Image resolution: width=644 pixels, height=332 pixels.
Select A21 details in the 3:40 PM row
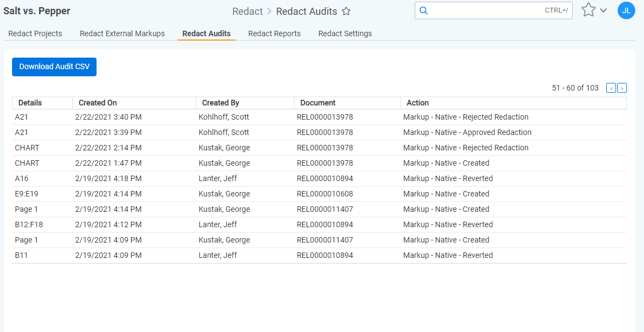[x=21, y=117]
